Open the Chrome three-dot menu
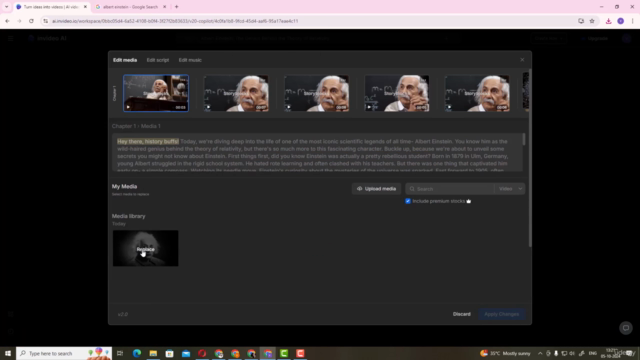This screenshot has width=640, height=360. (632, 21)
